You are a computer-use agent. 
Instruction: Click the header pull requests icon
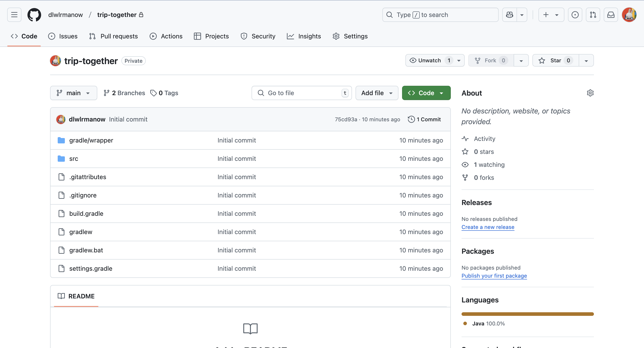[x=593, y=15]
